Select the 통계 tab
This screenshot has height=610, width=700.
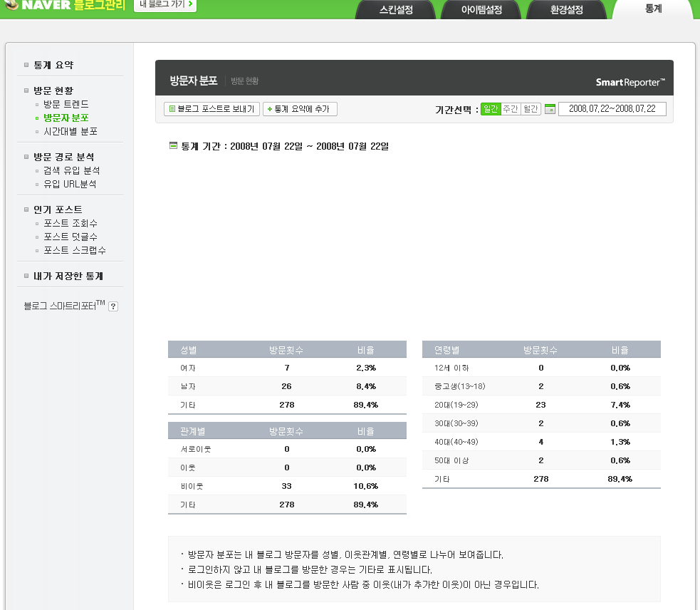[x=653, y=9]
